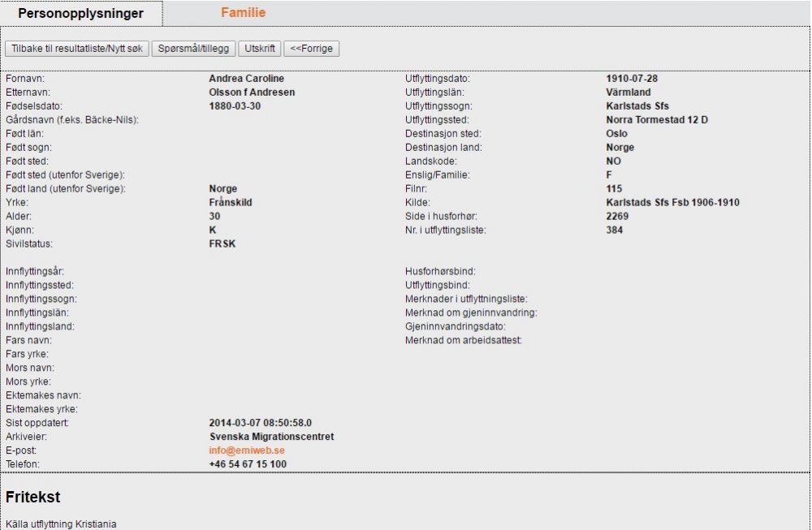Image resolution: width=812 pixels, height=530 pixels.
Task: Click the birth date 1880-03-30
Action: (235, 107)
